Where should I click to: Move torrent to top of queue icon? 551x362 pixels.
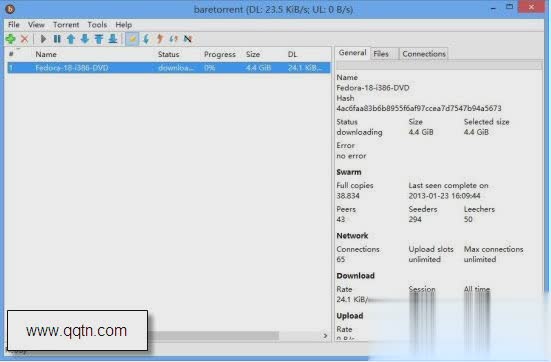(x=99, y=39)
